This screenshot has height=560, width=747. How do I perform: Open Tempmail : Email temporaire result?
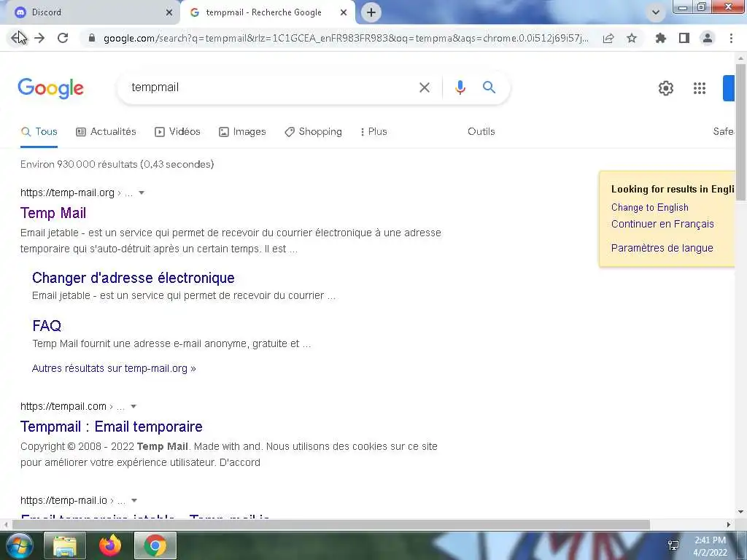click(112, 427)
